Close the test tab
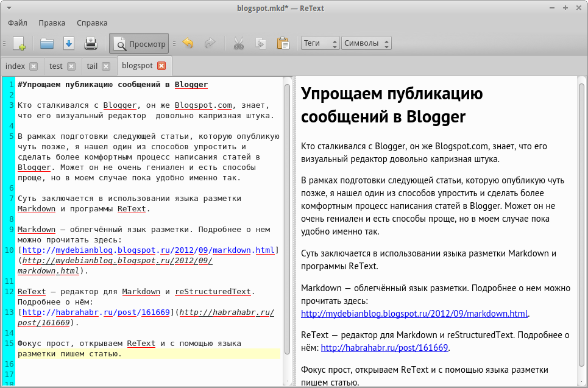The image size is (588, 388). click(x=71, y=66)
